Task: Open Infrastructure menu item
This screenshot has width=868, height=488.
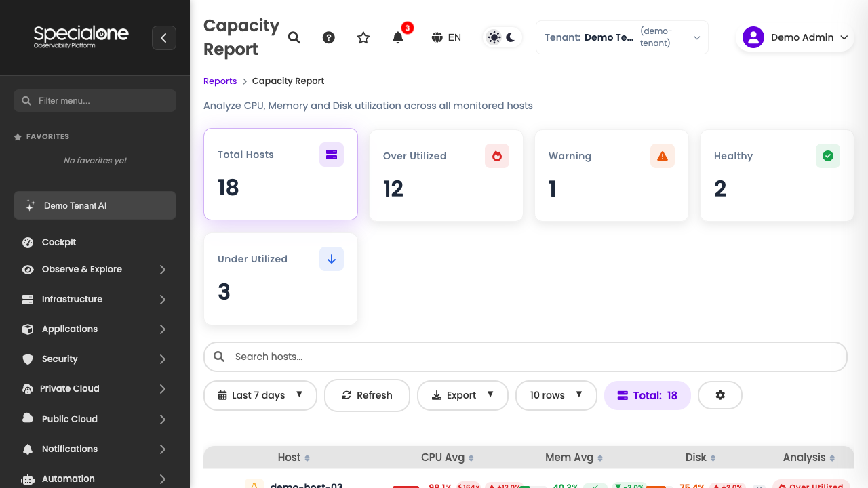Action: click(95, 299)
